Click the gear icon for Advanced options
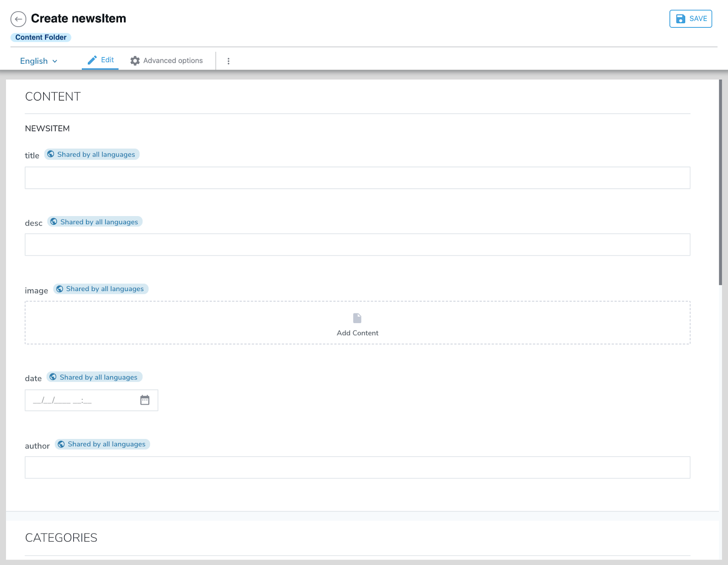Screen dimensions: 728x565 point(135,61)
